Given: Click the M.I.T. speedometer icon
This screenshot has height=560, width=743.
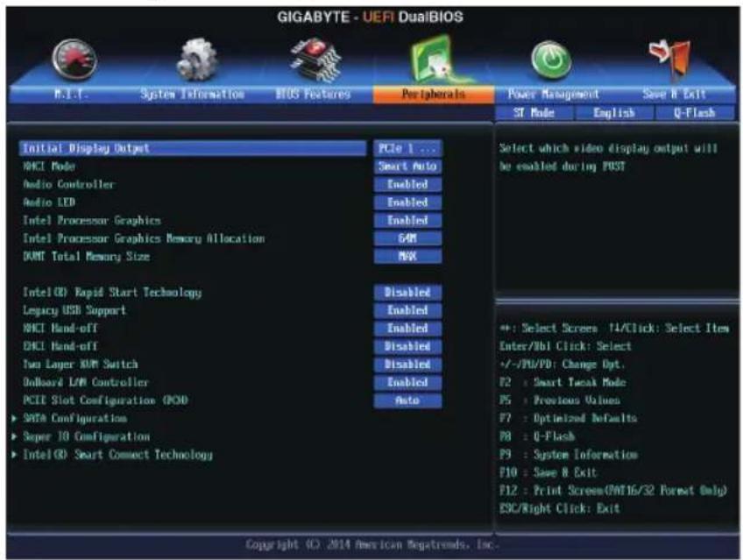Looking at the screenshot, I should (74, 60).
